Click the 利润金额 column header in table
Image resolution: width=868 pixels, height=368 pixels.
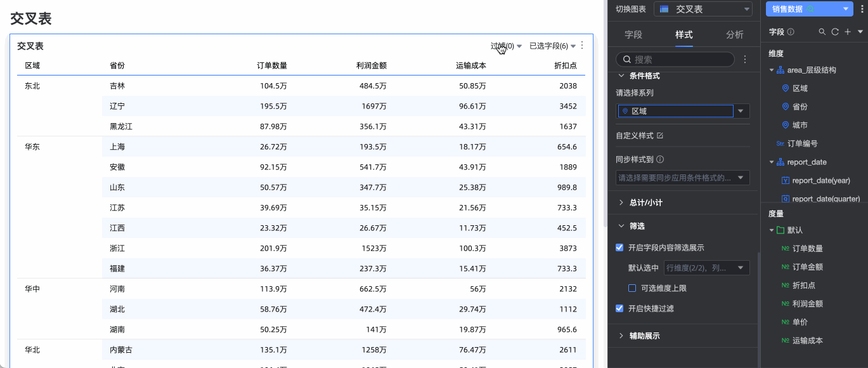[372, 65]
